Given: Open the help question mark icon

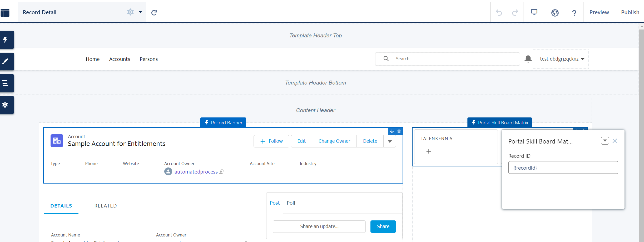Looking at the screenshot, I should [x=574, y=13].
